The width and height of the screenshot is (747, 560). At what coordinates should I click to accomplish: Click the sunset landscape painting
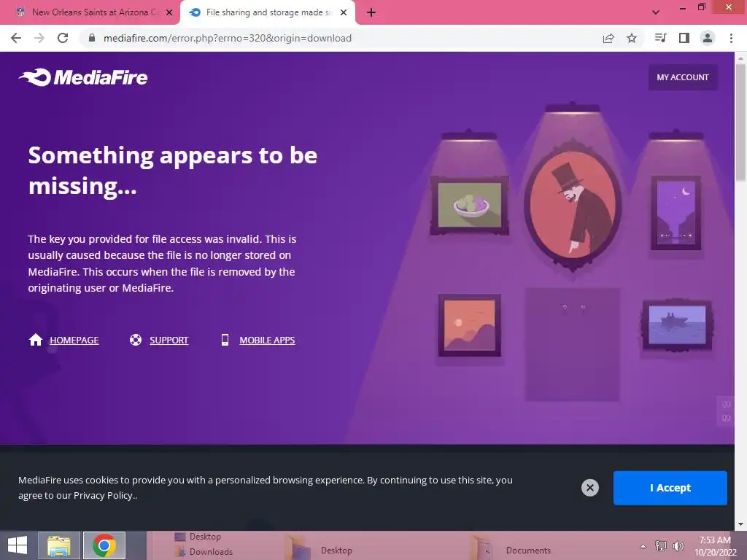pyautogui.click(x=469, y=326)
